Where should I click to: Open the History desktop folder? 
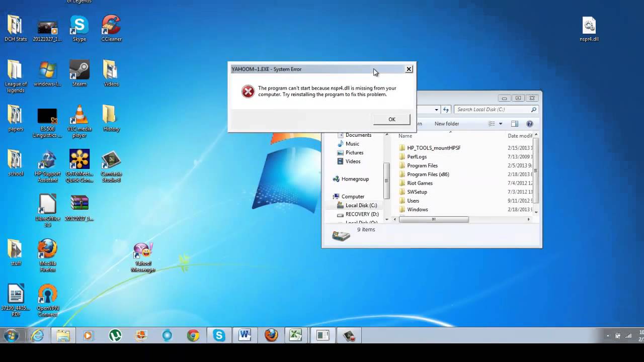(x=111, y=119)
